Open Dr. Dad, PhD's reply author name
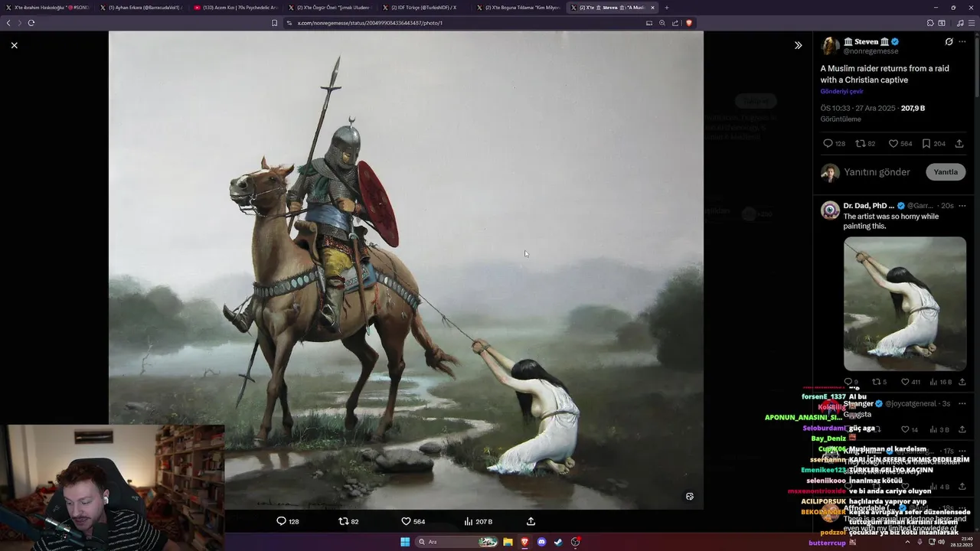Screen dimensions: 980x551 (x=868, y=205)
